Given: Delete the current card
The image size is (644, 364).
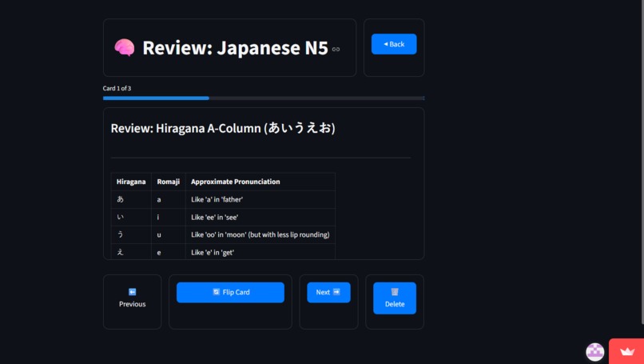Looking at the screenshot, I should pyautogui.click(x=395, y=298).
